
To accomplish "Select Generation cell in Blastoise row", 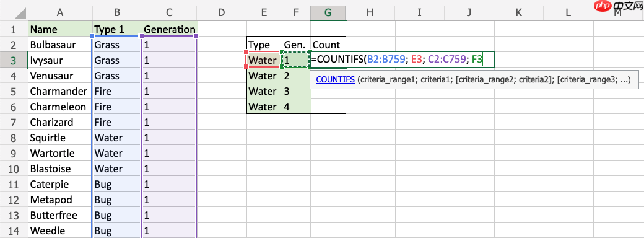I will [169, 169].
